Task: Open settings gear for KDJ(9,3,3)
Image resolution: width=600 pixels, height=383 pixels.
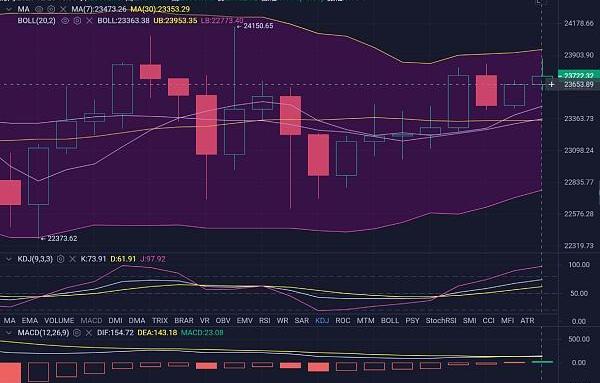Action: coord(60,259)
